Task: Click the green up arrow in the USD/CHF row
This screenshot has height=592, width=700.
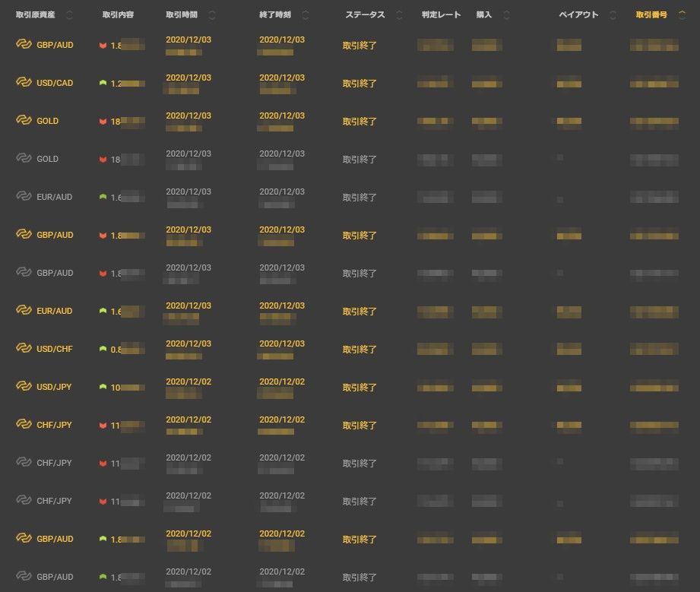Action: [103, 349]
